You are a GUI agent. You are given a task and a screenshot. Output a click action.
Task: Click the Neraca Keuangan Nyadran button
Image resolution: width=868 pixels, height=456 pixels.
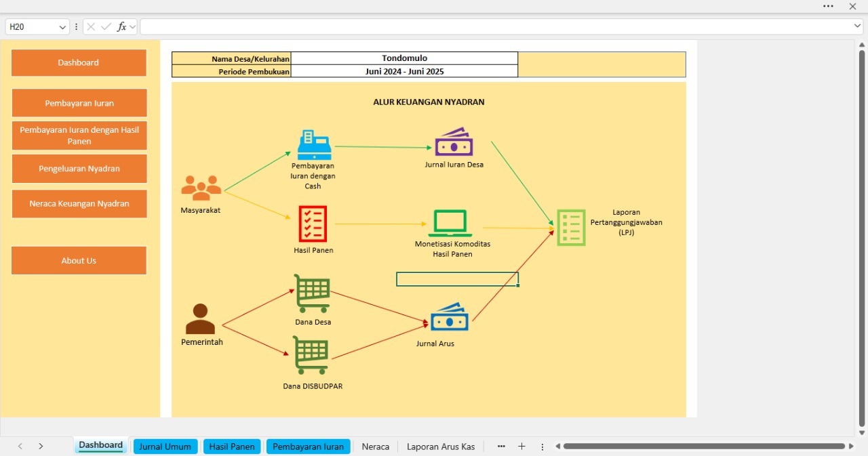[79, 203]
